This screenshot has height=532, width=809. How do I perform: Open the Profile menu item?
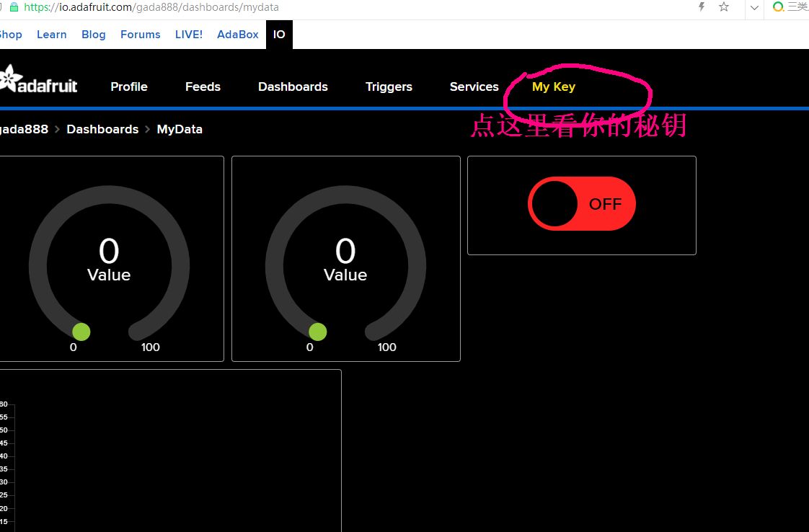129,87
